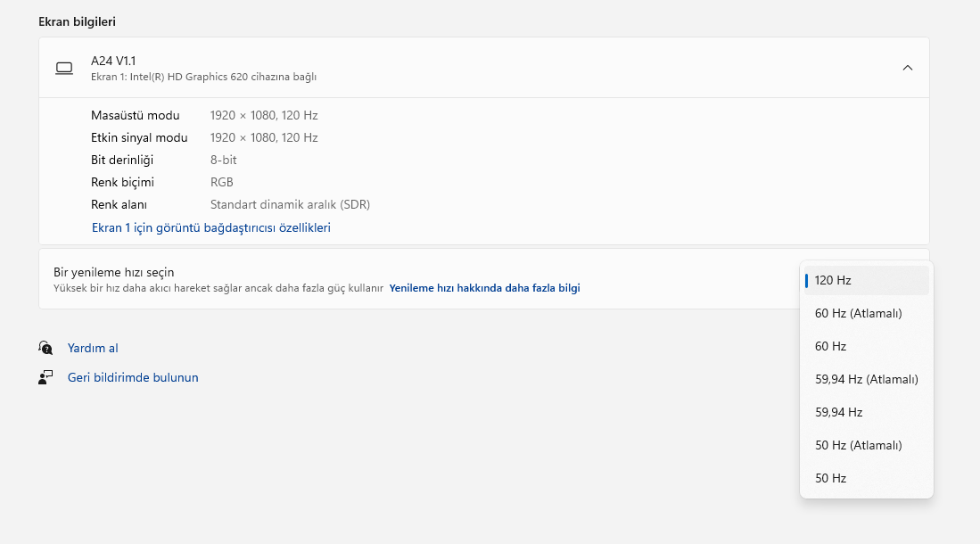
Task: Click the Yardım al headset icon
Action: tap(45, 348)
